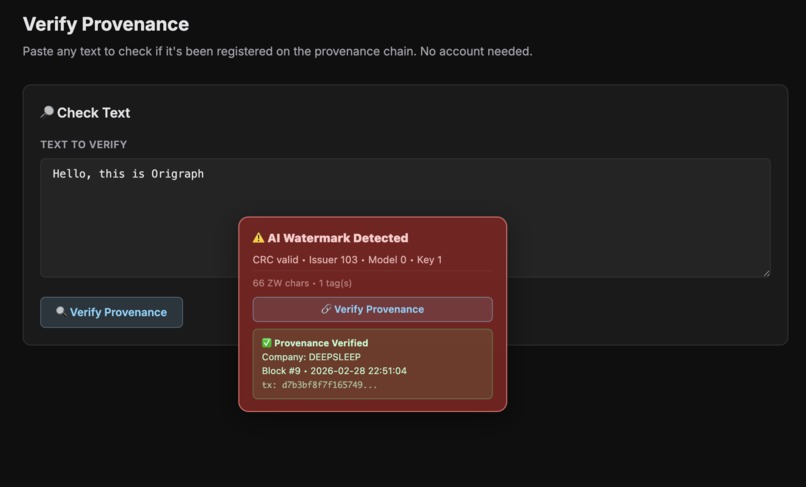The height and width of the screenshot is (487, 806).
Task: Click the 'Check Text' section heading
Action: 94,113
